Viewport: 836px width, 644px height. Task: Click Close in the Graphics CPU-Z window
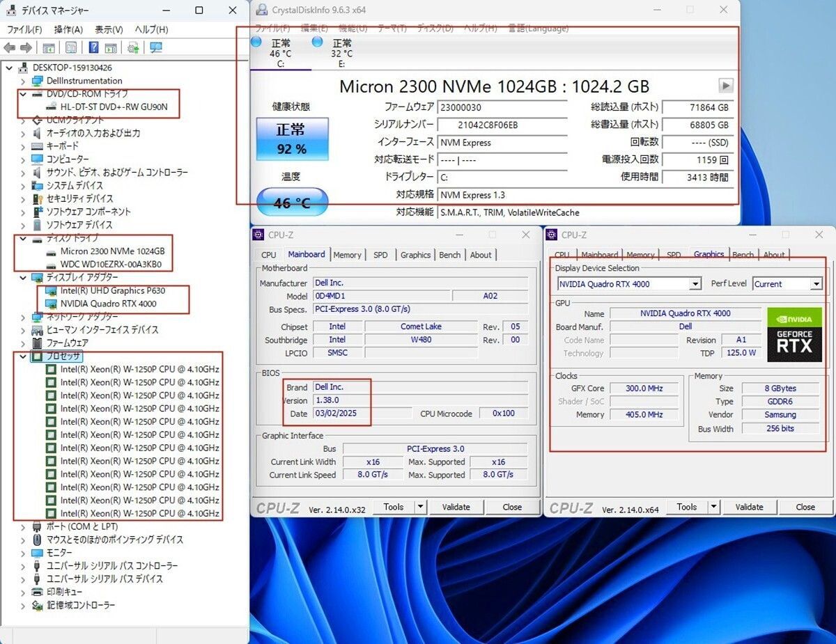pyautogui.click(x=805, y=507)
